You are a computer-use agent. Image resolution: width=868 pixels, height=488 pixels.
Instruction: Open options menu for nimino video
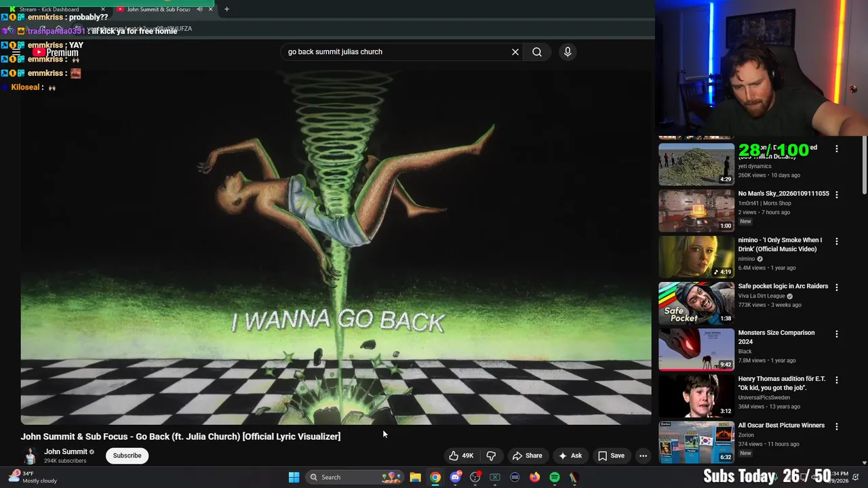(x=837, y=241)
